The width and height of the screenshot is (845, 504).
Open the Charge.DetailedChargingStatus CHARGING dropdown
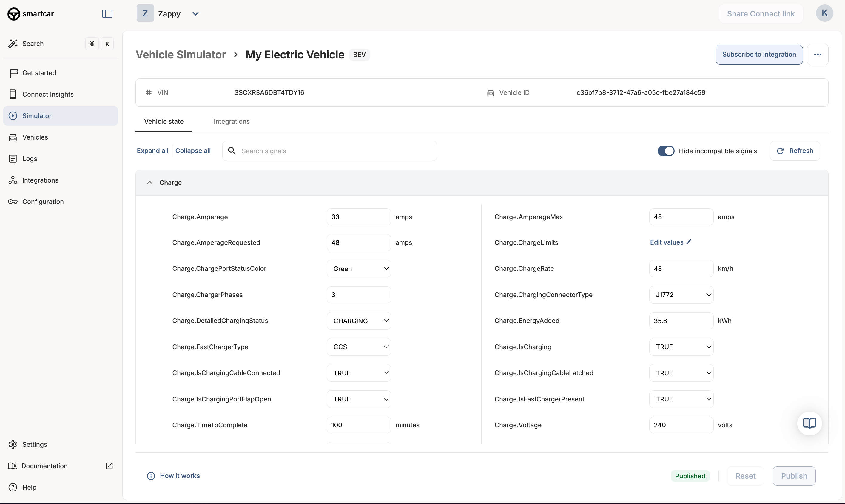tap(358, 321)
